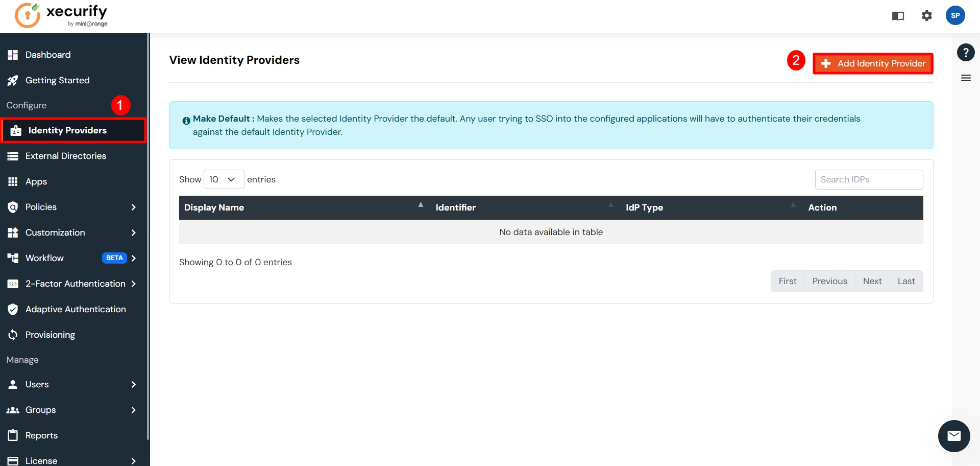Open the SP user profile avatar

[x=955, y=15]
